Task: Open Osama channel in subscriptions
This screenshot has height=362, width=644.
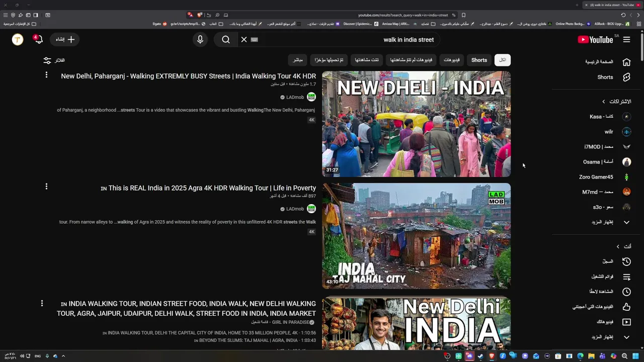Action: click(x=608, y=162)
